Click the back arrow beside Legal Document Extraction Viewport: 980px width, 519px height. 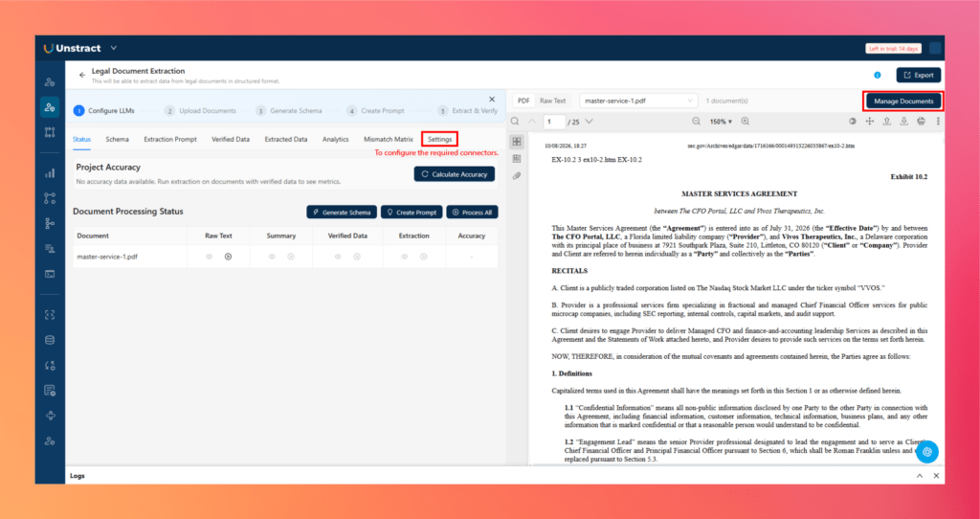(x=82, y=75)
